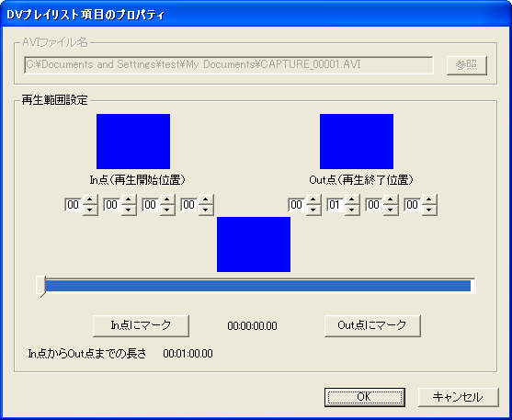Click the middle of the blue seek bar

pos(258,286)
